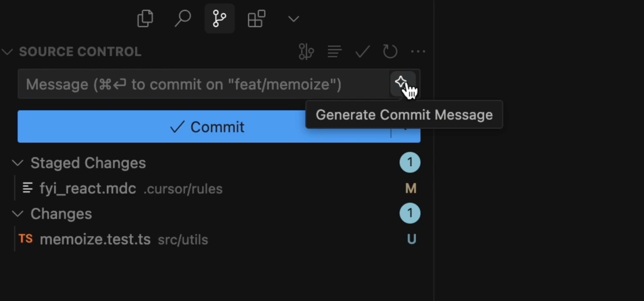Click the source control graph icon
644x301 pixels.
(x=306, y=51)
